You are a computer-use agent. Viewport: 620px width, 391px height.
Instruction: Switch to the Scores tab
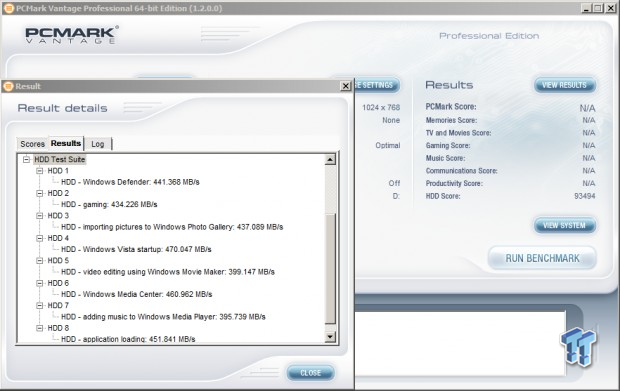pos(32,144)
